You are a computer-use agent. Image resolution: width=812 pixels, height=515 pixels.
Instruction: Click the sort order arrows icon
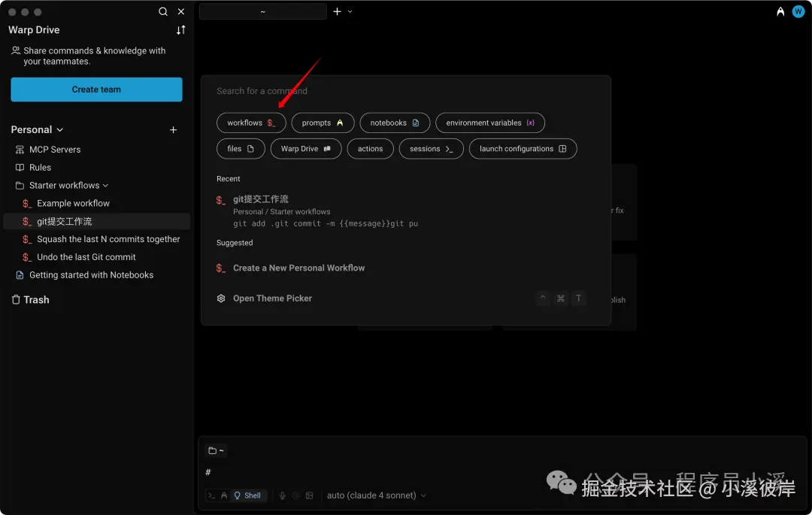click(x=180, y=30)
